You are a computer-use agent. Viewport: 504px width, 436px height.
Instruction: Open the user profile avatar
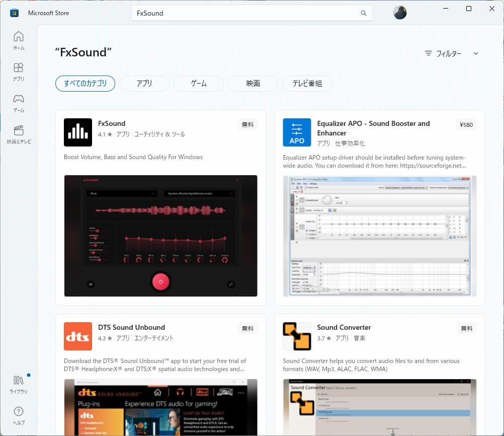(400, 13)
